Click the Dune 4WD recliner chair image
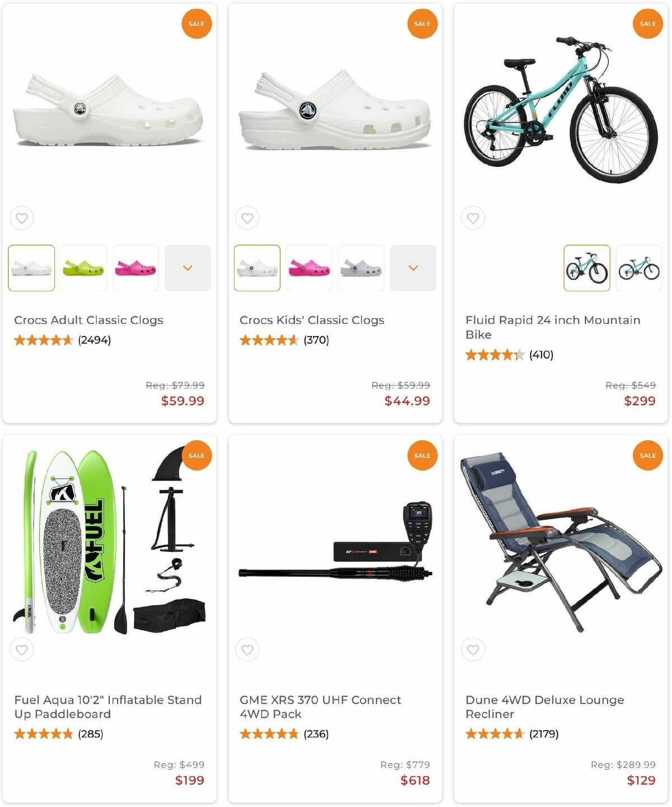The height and width of the screenshot is (807, 672). pyautogui.click(x=560, y=543)
